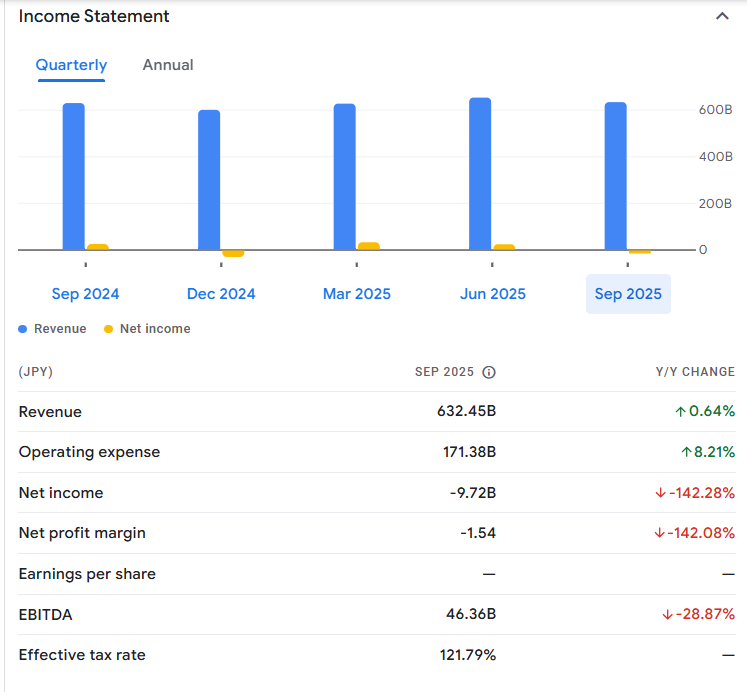Click the info icon beside SEP 2025

[489, 372]
